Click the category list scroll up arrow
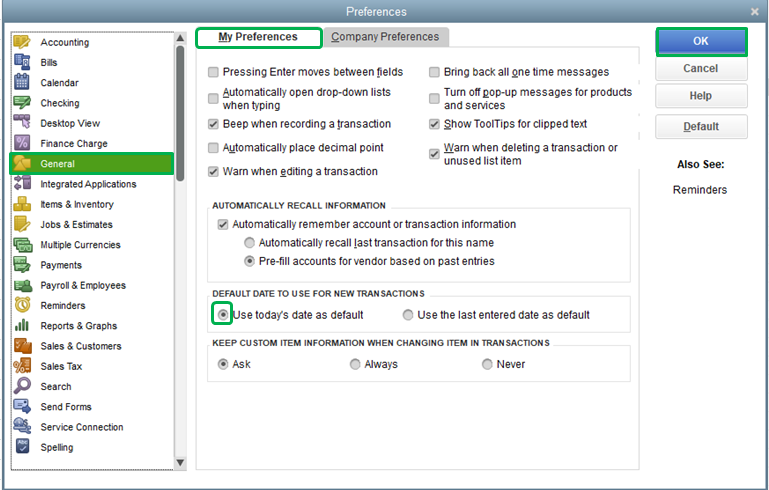The height and width of the screenshot is (490, 769). 180,38
